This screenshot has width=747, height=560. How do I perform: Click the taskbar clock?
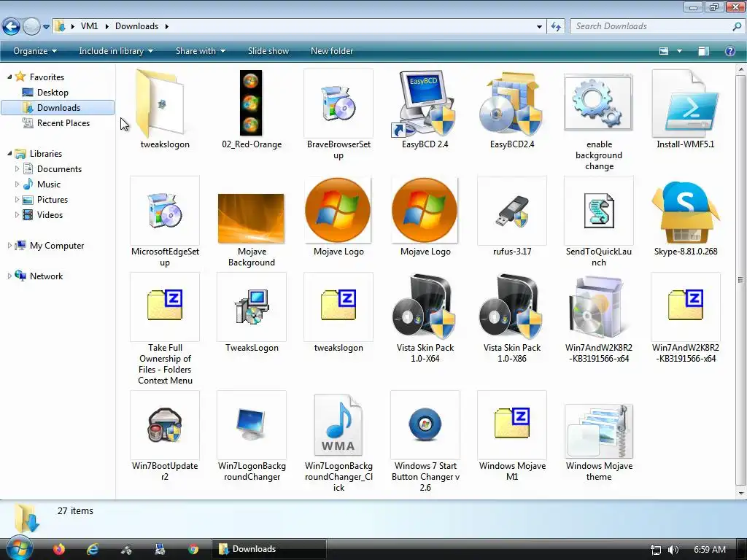coord(709,550)
